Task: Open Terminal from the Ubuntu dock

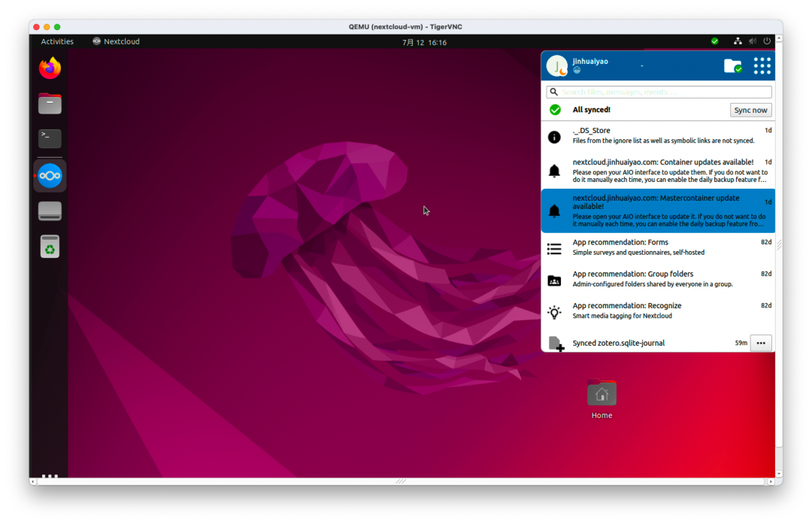Action: (x=50, y=138)
